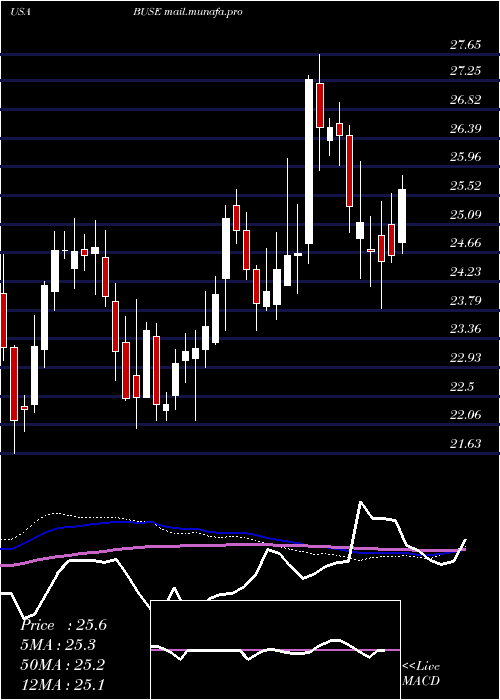Click the BUSE mail.munafa.pro title
Viewport: 500px width, 700px height.
[x=188, y=12]
